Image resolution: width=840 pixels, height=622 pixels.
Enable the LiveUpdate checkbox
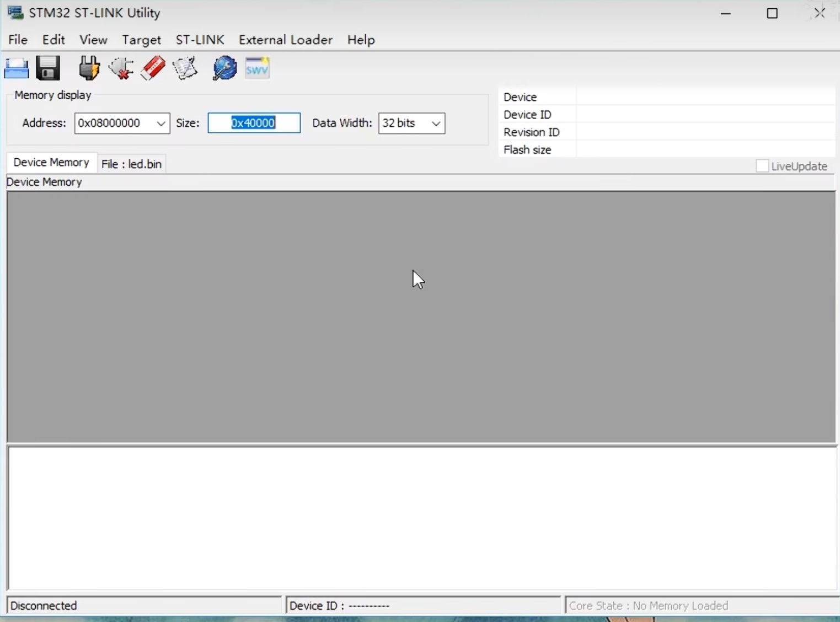click(x=762, y=166)
